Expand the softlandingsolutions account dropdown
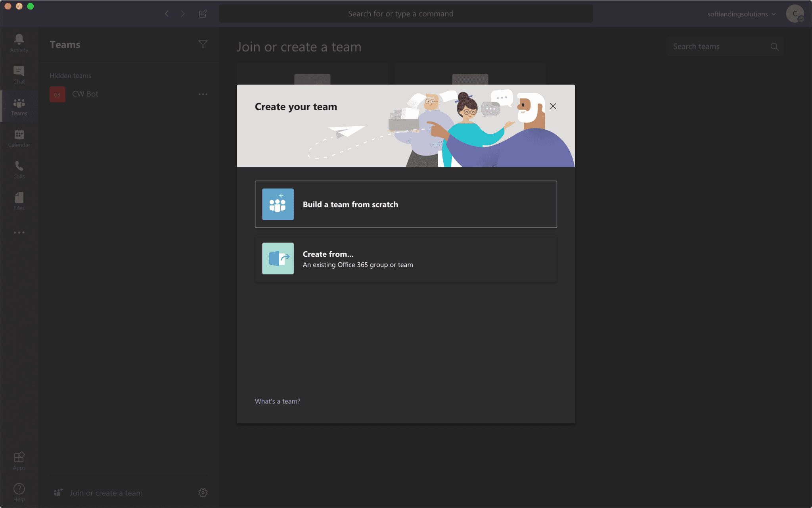Screen dimensions: 812x508 click(741, 14)
